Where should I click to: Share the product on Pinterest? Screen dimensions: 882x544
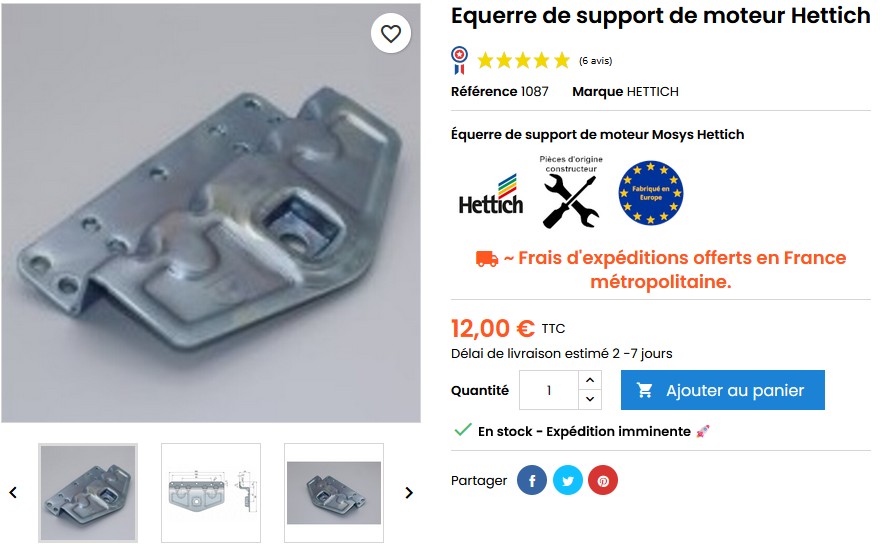point(603,480)
